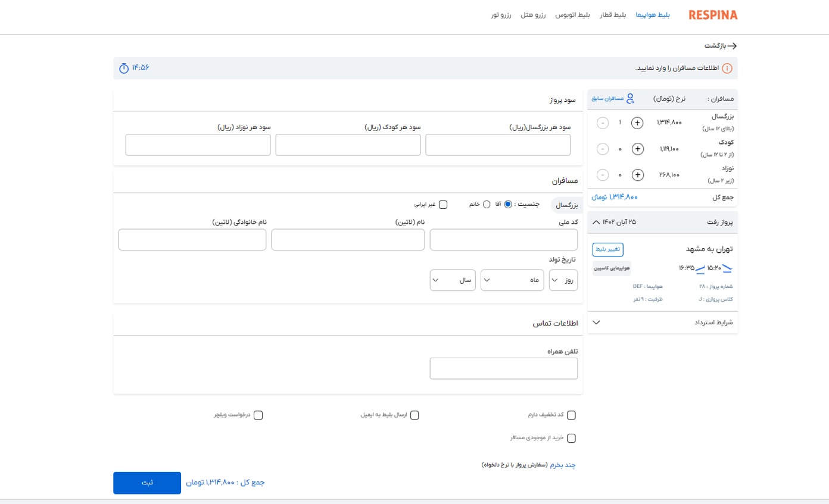
Task: Click the previous passengers person icon
Action: (x=629, y=98)
